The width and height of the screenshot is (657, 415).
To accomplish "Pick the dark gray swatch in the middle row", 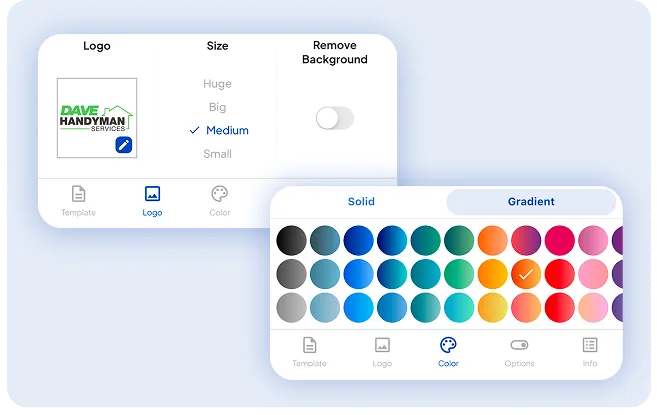I will [x=291, y=274].
